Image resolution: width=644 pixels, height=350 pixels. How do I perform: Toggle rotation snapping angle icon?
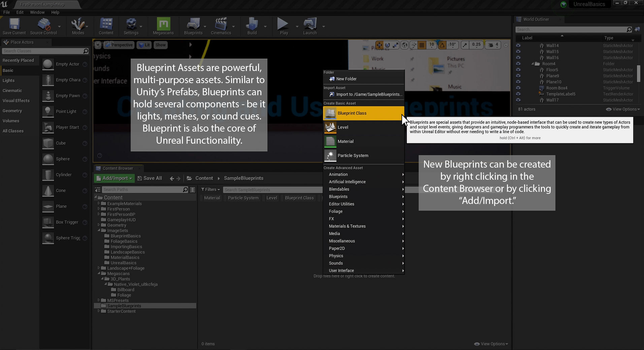click(442, 45)
